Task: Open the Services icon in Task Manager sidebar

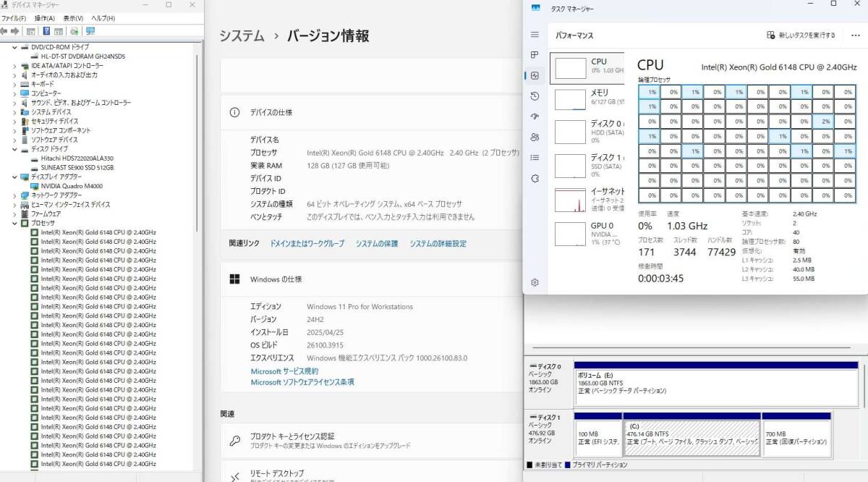Action: [x=535, y=178]
